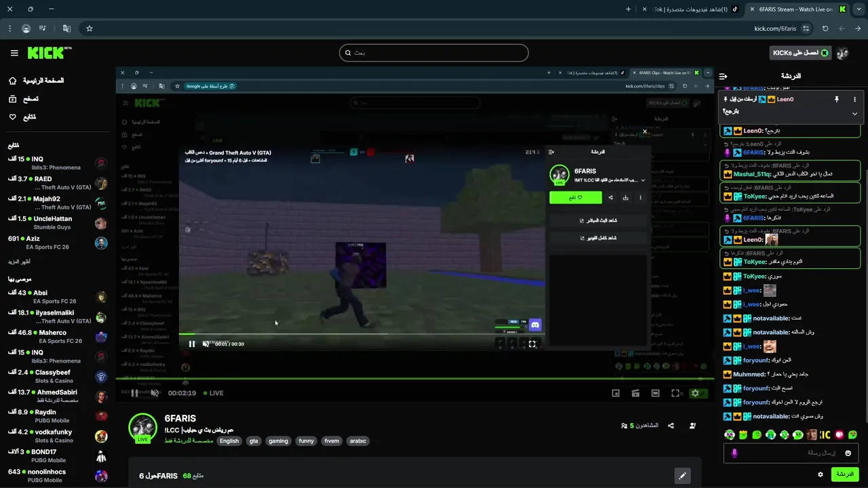The width and height of the screenshot is (868, 488).
Task: Click the Get KICKs button
Action: click(x=801, y=53)
